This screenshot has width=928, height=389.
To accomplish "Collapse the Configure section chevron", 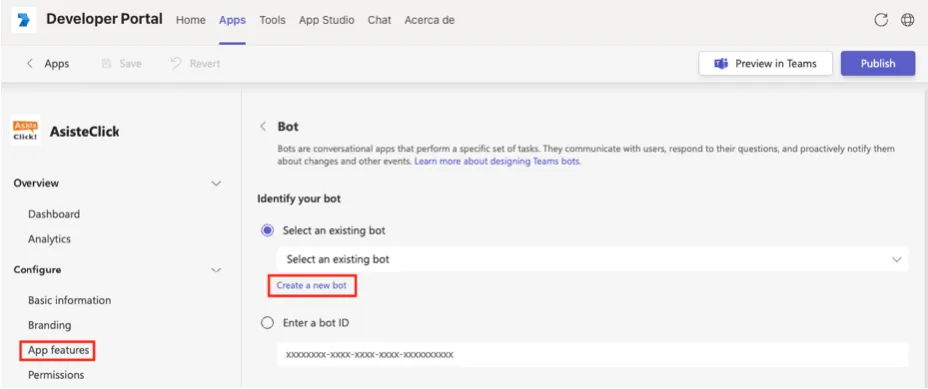I will pyautogui.click(x=217, y=270).
